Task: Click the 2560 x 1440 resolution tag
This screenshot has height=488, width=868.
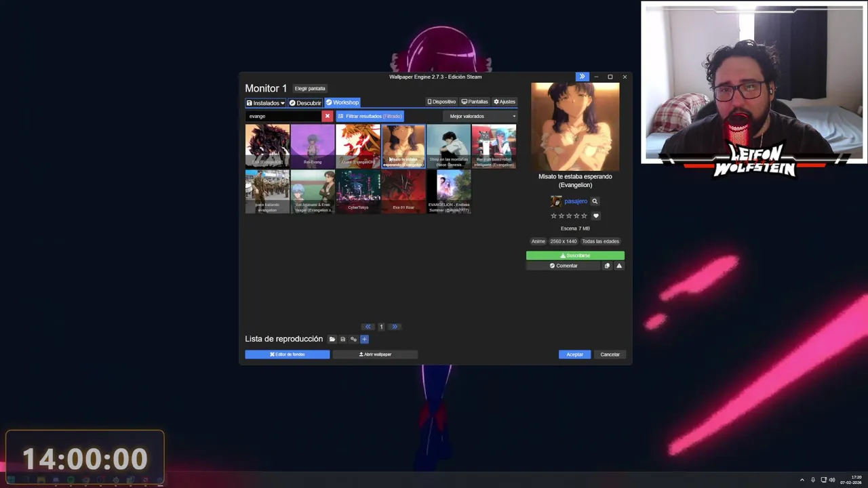Action: [564, 241]
